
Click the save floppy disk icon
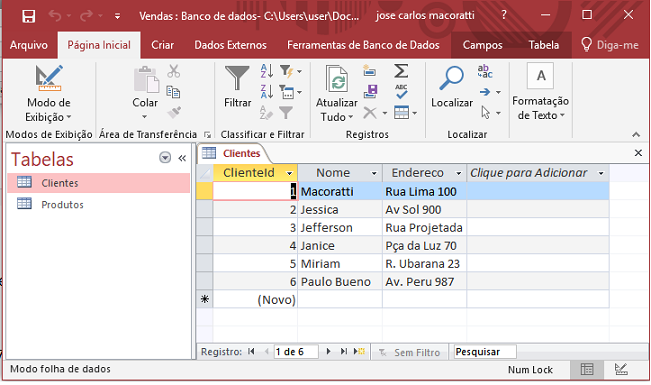click(29, 16)
